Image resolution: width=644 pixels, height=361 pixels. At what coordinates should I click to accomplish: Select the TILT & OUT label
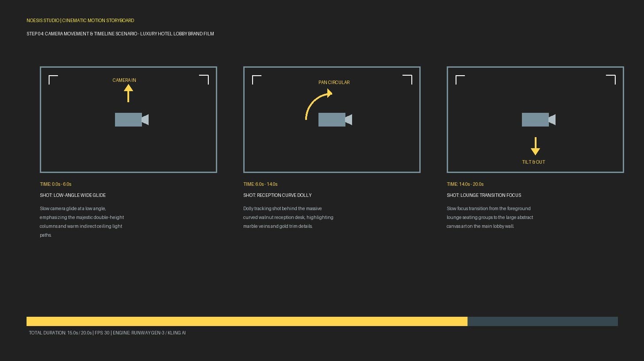[533, 162]
